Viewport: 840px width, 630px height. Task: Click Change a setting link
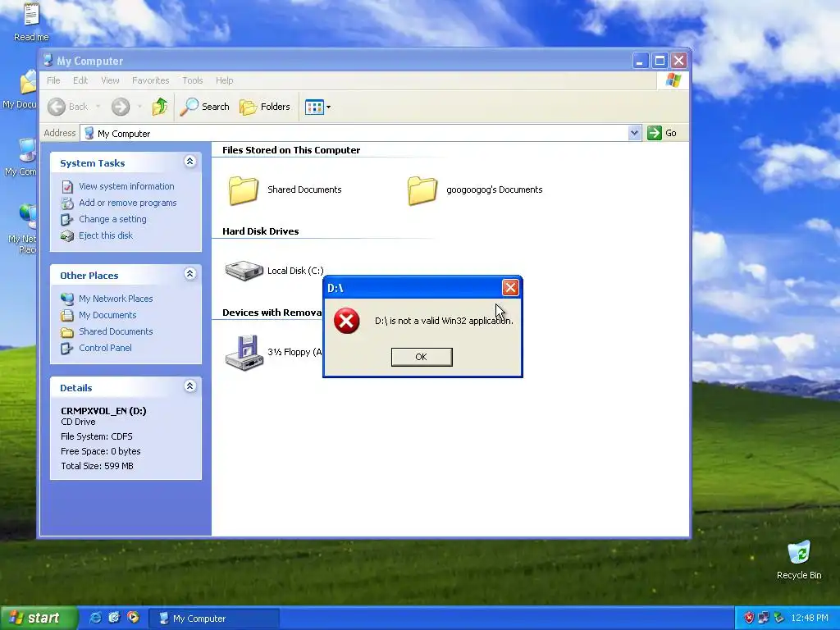(x=112, y=219)
